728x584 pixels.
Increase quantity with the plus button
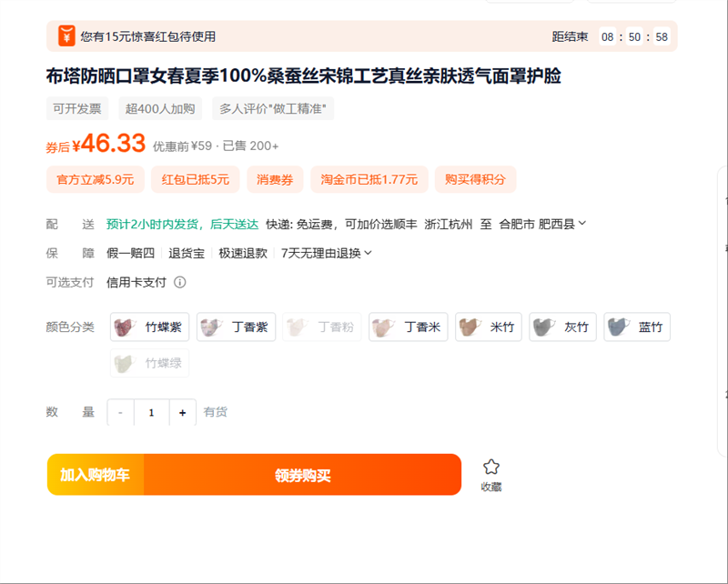[x=182, y=413]
